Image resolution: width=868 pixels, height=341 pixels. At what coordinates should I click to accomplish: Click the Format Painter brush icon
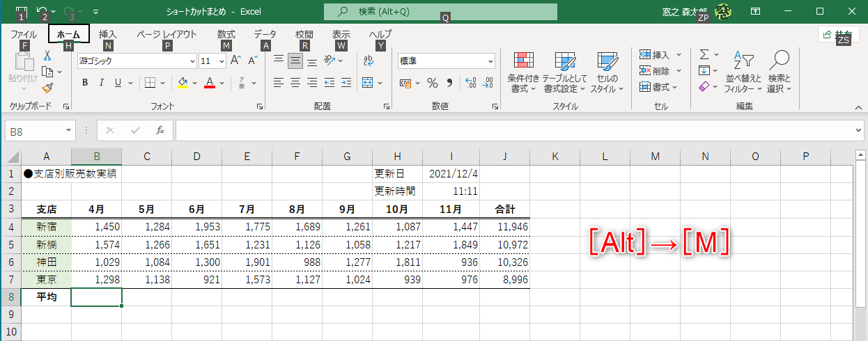pyautogui.click(x=47, y=88)
